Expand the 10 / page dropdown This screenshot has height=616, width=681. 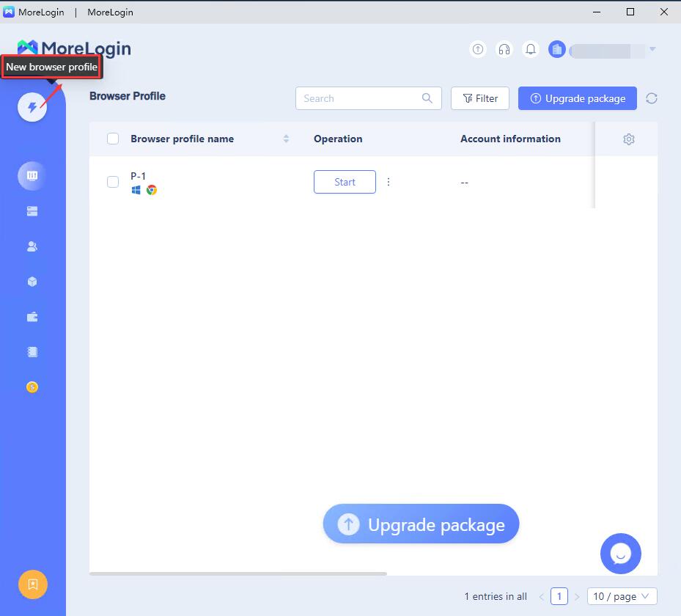coord(622,596)
